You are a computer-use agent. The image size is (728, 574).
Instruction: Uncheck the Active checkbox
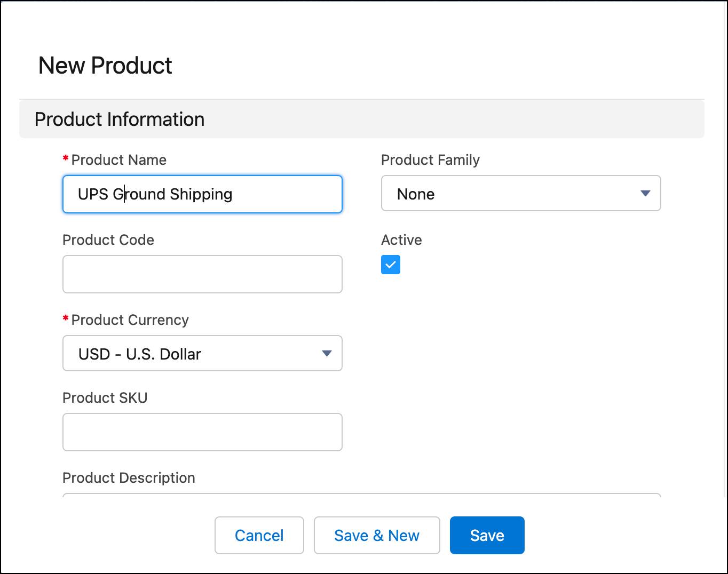click(391, 265)
